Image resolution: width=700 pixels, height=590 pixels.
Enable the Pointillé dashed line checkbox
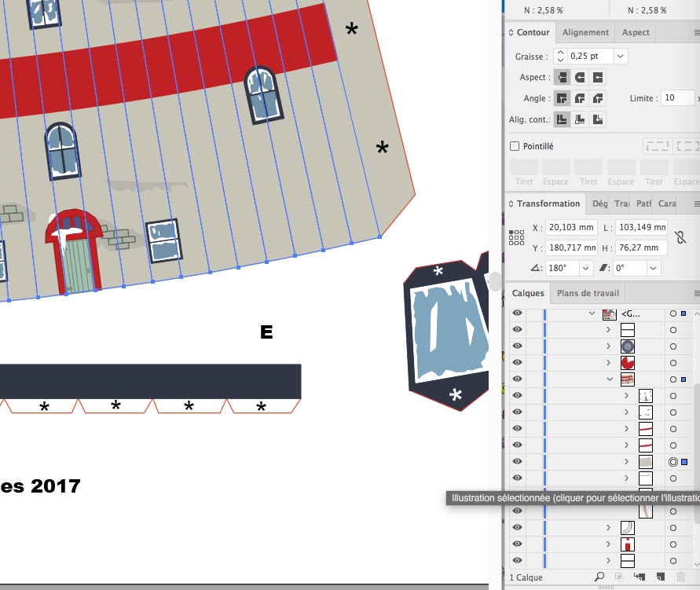pyautogui.click(x=515, y=146)
